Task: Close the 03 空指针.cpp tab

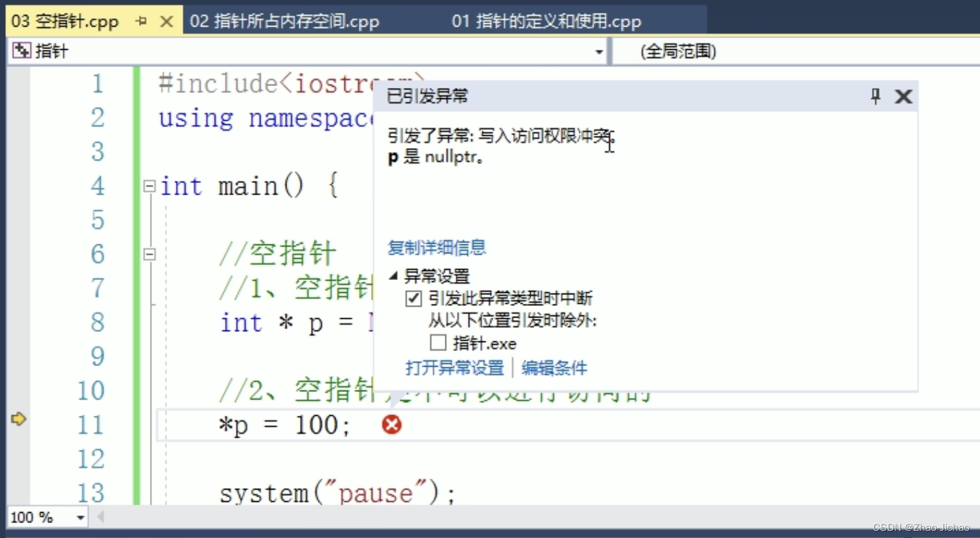Action: point(166,21)
